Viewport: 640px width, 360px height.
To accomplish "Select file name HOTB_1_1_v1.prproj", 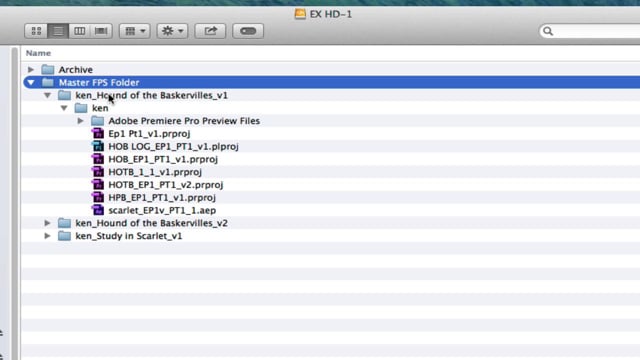I will 155,172.
